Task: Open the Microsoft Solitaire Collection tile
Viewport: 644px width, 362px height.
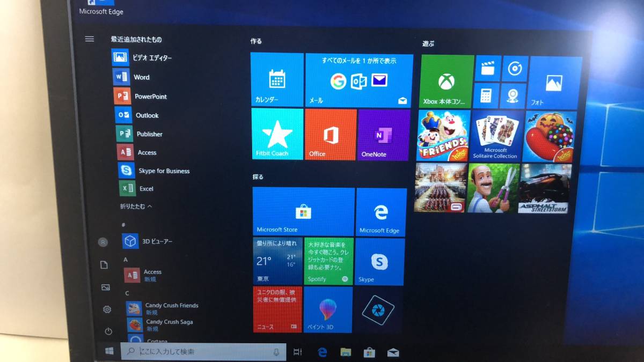Action: 496,136
